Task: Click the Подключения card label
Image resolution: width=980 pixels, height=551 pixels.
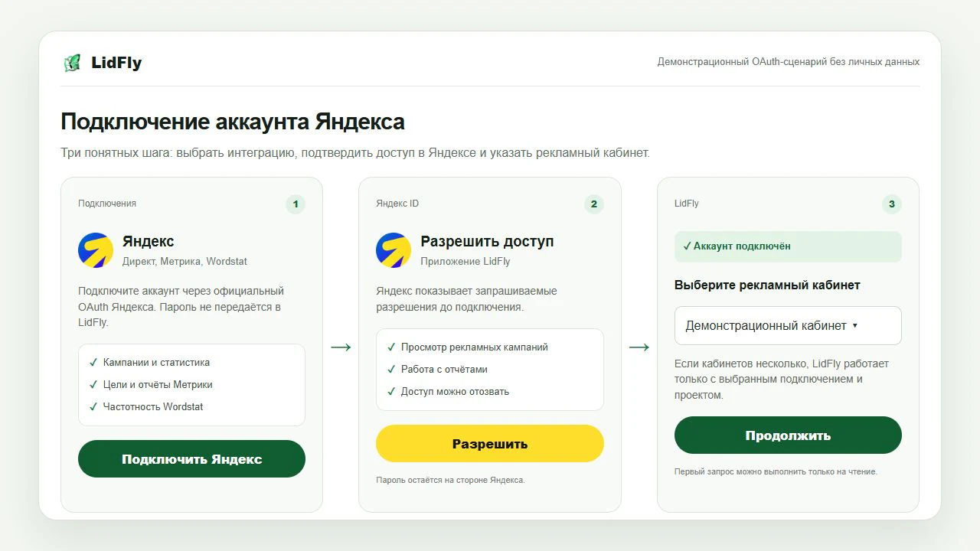Action: pos(107,204)
